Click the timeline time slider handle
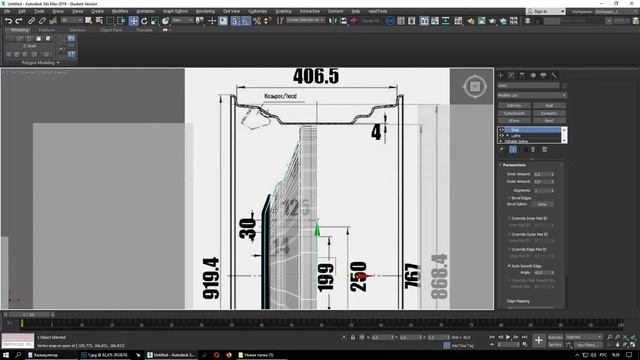 29,315
